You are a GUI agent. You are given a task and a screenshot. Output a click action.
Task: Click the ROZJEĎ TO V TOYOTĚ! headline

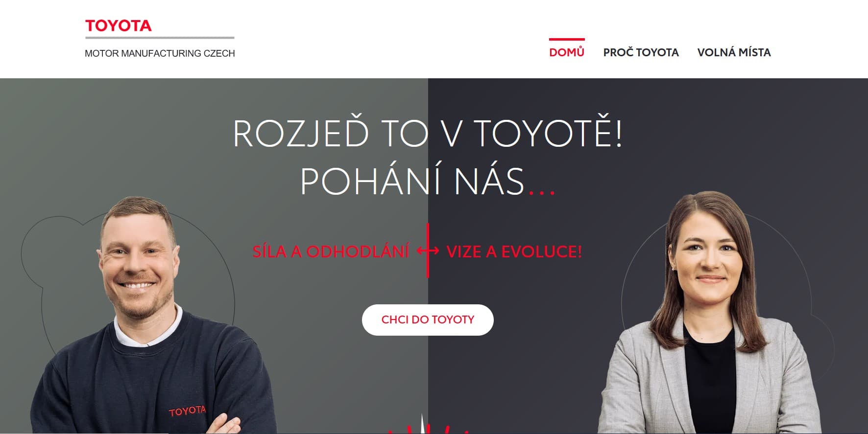point(428,133)
